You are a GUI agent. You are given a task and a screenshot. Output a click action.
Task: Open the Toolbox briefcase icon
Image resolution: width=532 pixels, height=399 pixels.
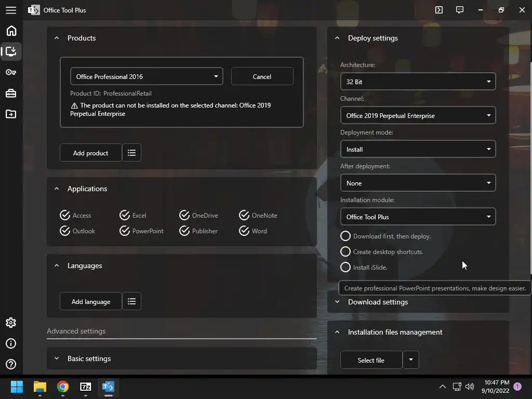pyautogui.click(x=11, y=93)
